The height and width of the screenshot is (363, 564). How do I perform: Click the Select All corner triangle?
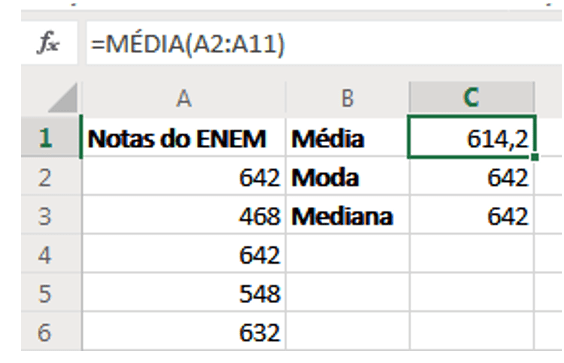pos(63,98)
